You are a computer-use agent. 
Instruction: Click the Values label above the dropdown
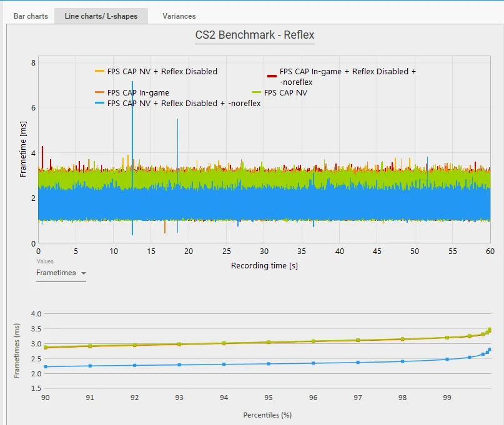coord(45,261)
